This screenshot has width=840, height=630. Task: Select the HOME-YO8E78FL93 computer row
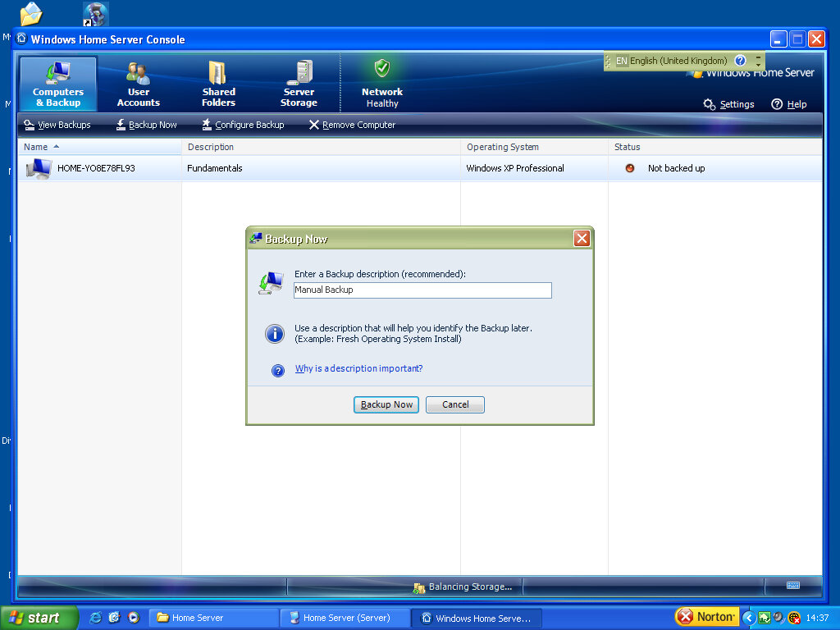click(x=96, y=168)
